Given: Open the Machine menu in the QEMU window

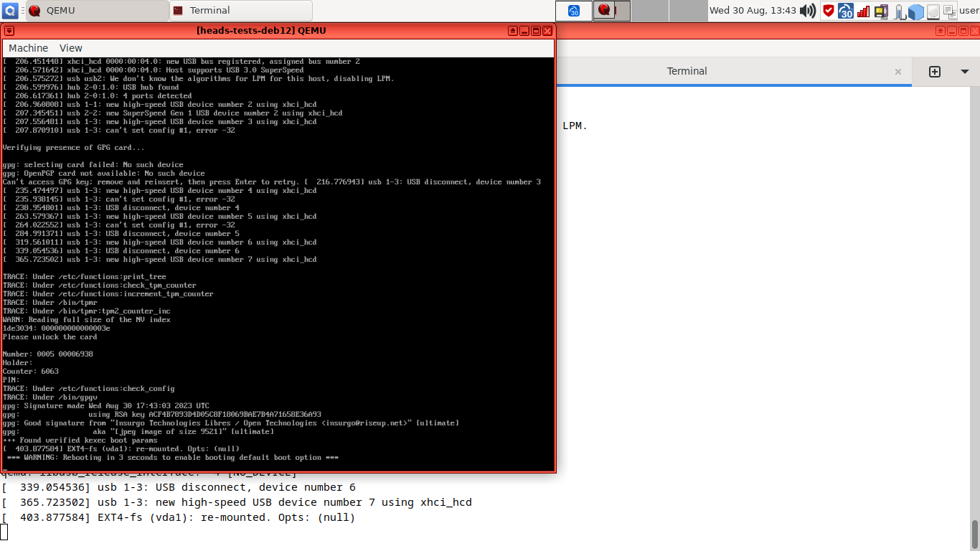Looking at the screenshot, I should (28, 47).
